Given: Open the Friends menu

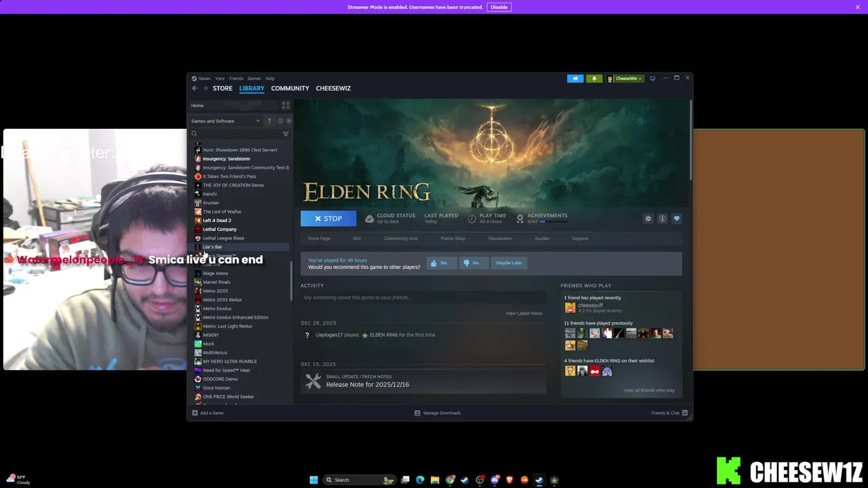Looking at the screenshot, I should (236, 79).
